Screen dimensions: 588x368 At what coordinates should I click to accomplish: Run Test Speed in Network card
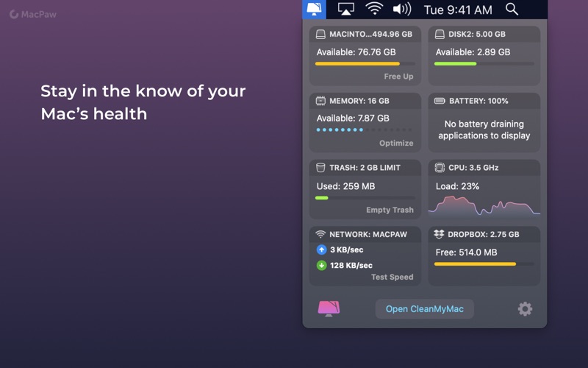[x=392, y=277]
